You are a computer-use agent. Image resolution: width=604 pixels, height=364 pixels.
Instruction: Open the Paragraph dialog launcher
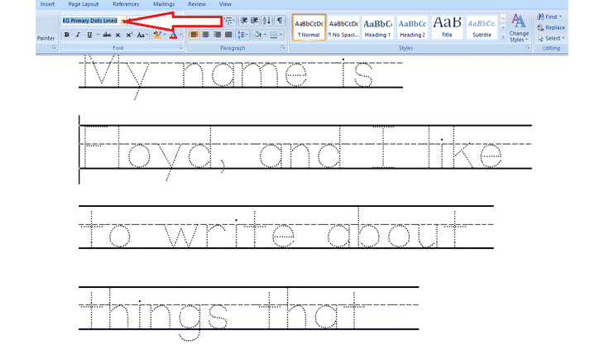(x=283, y=47)
